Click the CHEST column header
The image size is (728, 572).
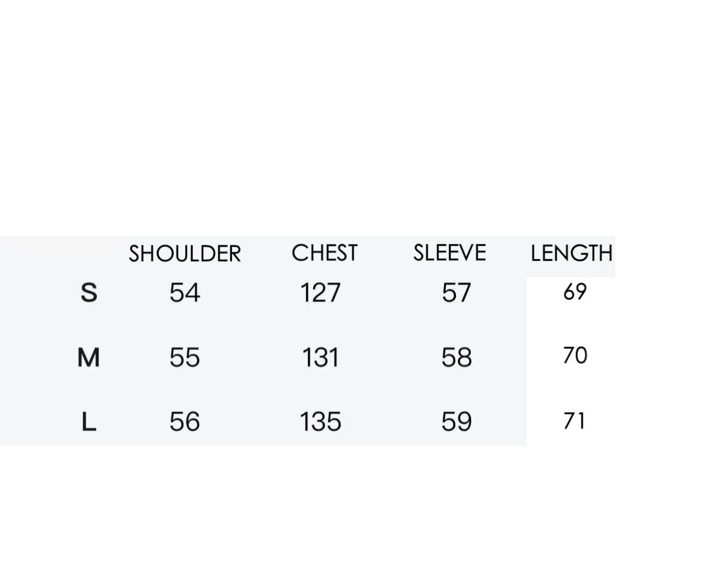[x=324, y=253]
